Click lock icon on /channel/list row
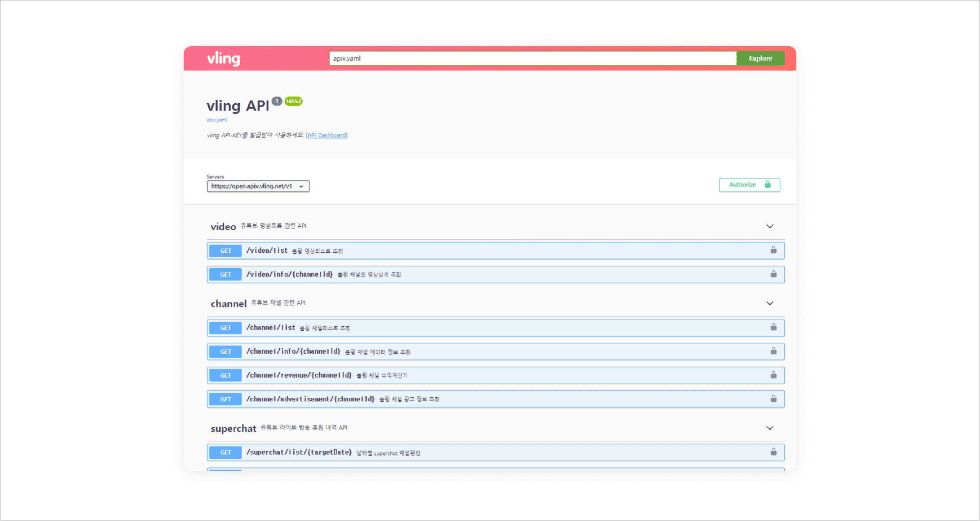Viewport: 980px width, 521px height. click(773, 327)
